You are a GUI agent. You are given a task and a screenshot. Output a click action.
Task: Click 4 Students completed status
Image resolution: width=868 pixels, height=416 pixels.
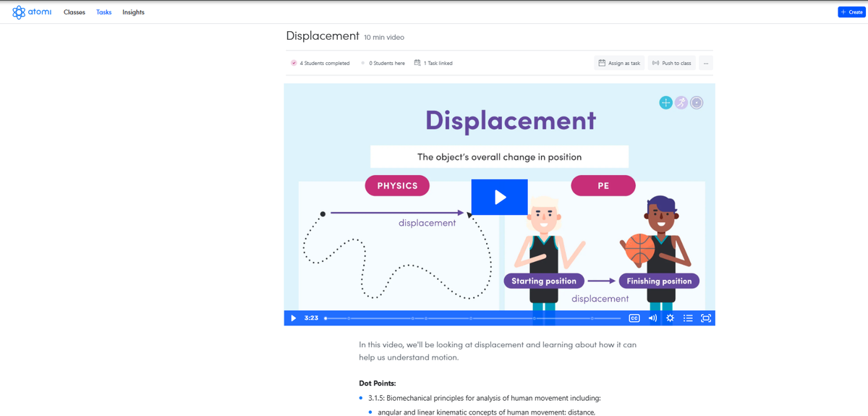click(x=320, y=63)
